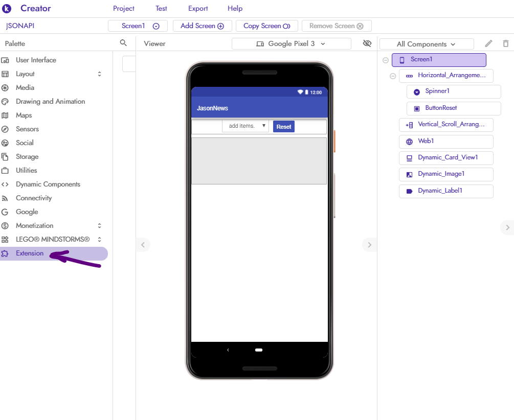Screen dimensions: 514x420
Task: Open the palette search magnifier
Action: 123,43
